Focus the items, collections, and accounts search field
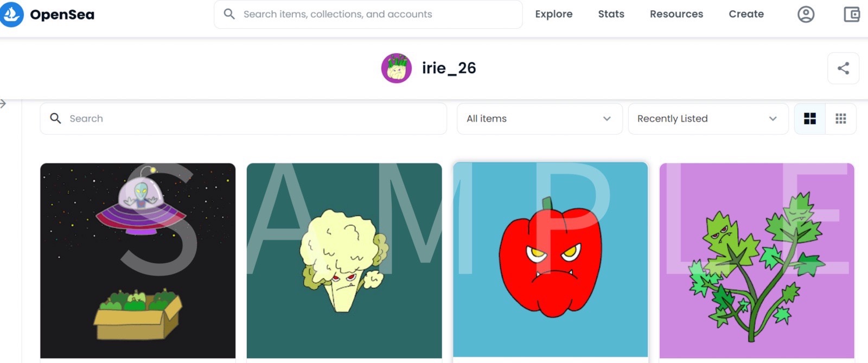This screenshot has height=363, width=868. click(368, 14)
